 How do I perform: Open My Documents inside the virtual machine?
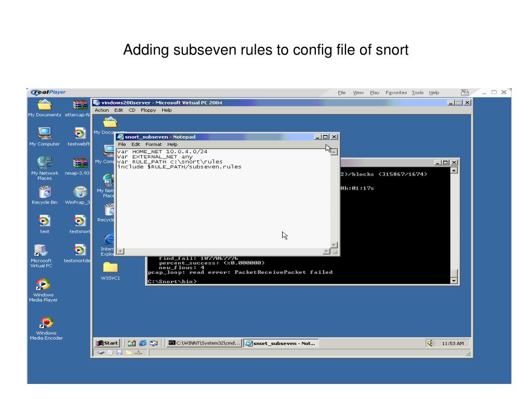(x=110, y=122)
